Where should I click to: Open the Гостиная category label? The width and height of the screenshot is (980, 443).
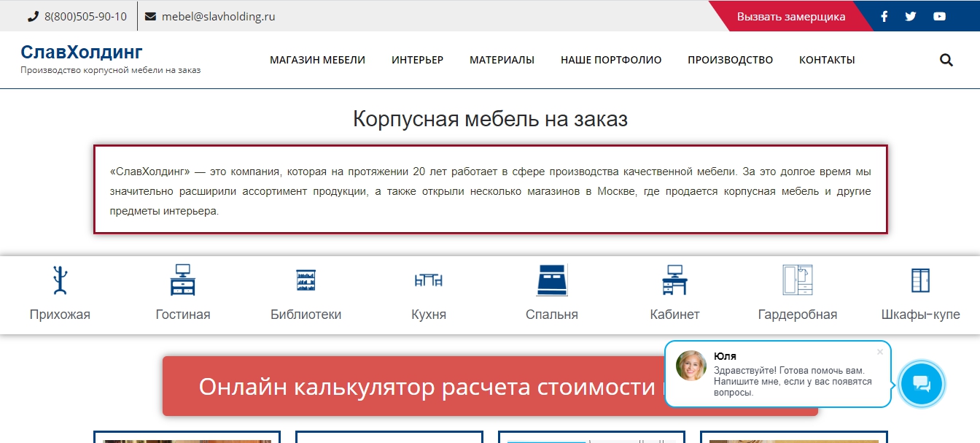(183, 315)
